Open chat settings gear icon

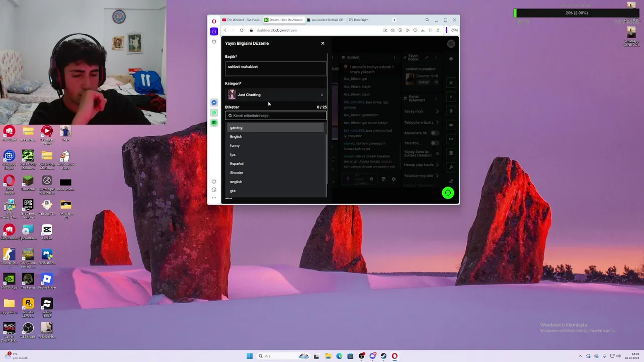tap(393, 179)
